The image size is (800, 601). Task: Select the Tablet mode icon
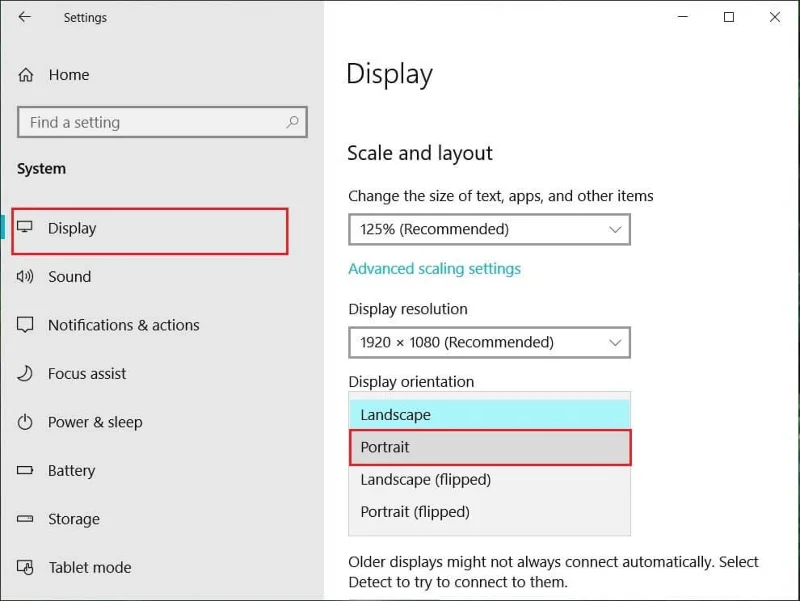pos(26,567)
